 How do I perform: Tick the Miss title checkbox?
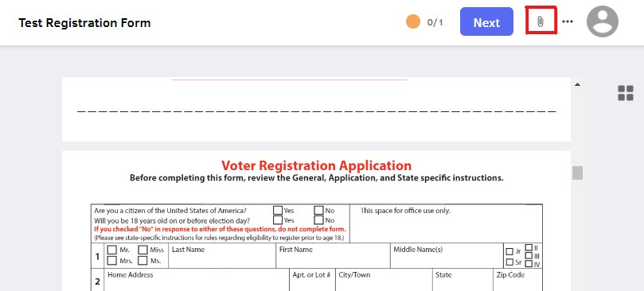click(x=142, y=250)
